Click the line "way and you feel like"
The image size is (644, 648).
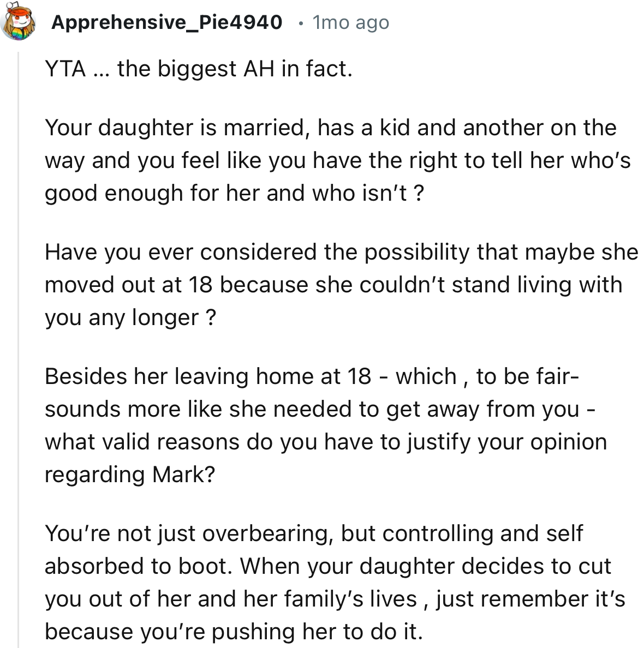pos(337,160)
